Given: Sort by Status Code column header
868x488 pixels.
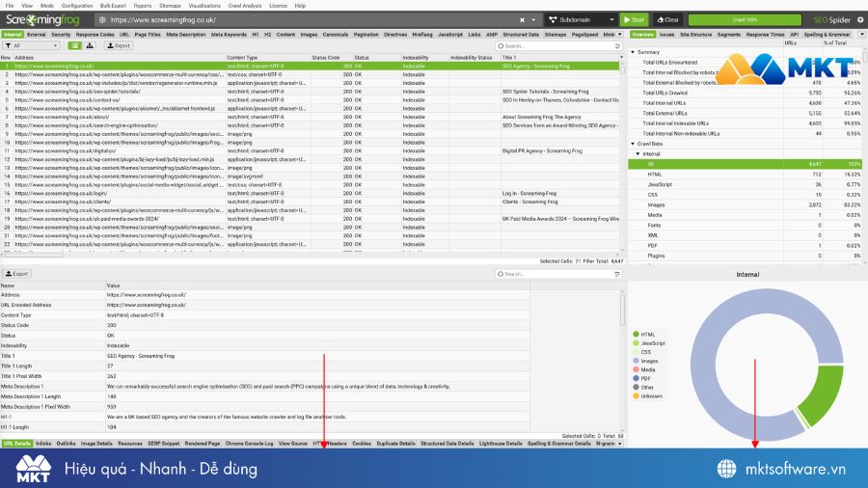Looking at the screenshot, I should pos(332,58).
